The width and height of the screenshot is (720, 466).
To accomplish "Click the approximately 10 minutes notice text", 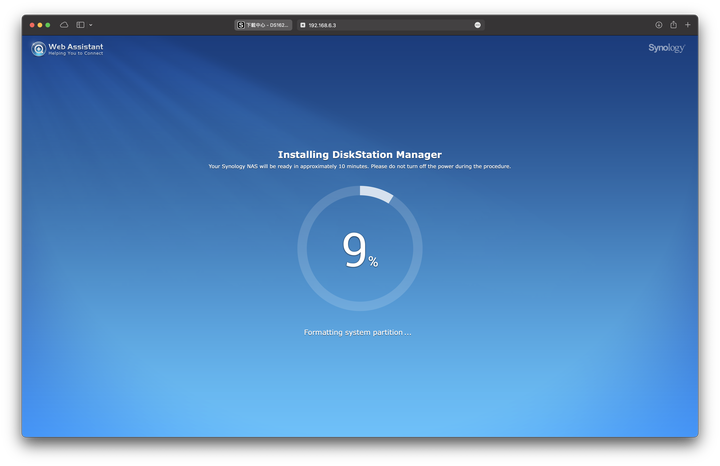I will pos(360,166).
